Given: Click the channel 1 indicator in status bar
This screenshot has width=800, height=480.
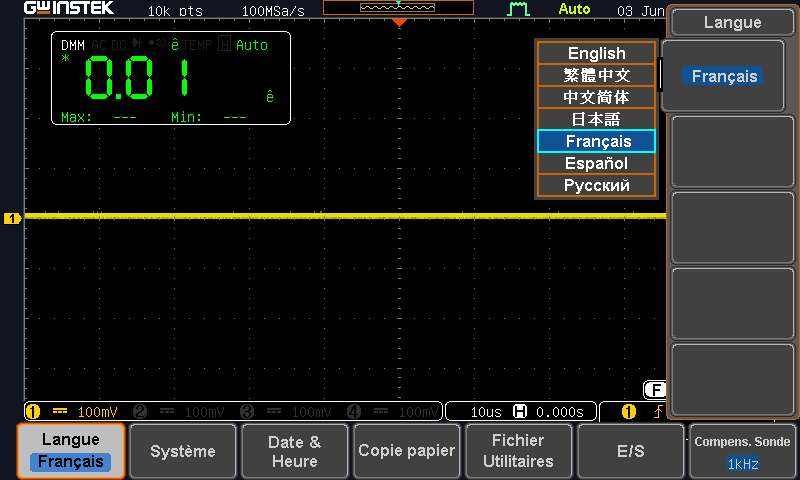Looking at the screenshot, I should [x=33, y=412].
